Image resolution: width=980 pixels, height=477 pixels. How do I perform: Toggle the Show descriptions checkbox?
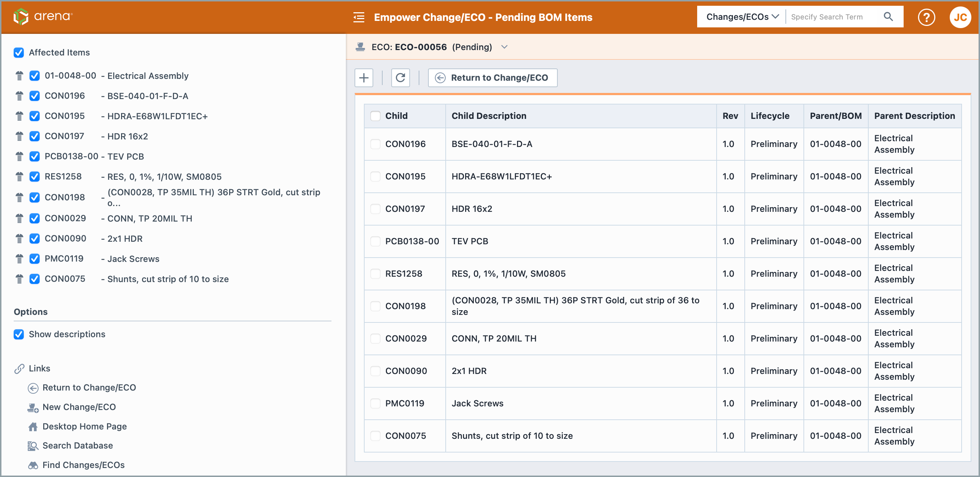pyautogui.click(x=19, y=334)
